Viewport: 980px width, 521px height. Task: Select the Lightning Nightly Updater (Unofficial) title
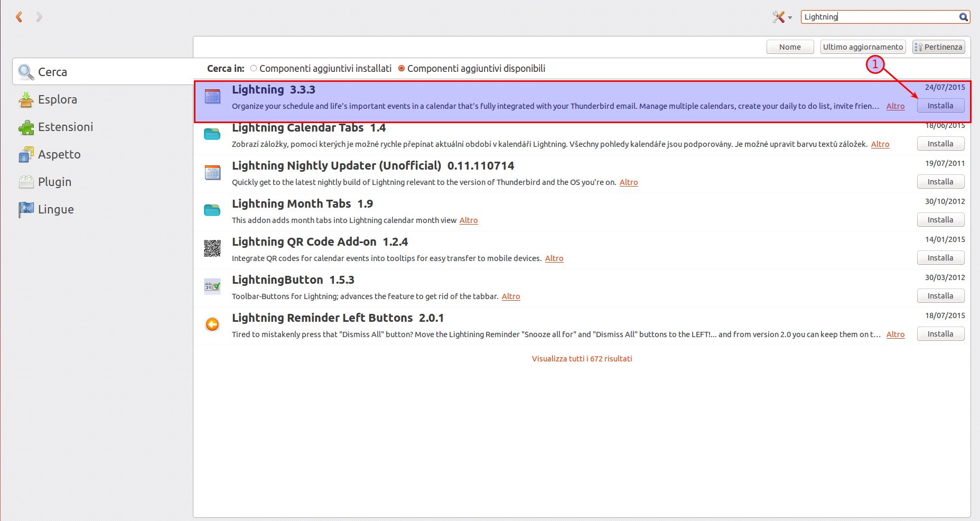click(373, 166)
